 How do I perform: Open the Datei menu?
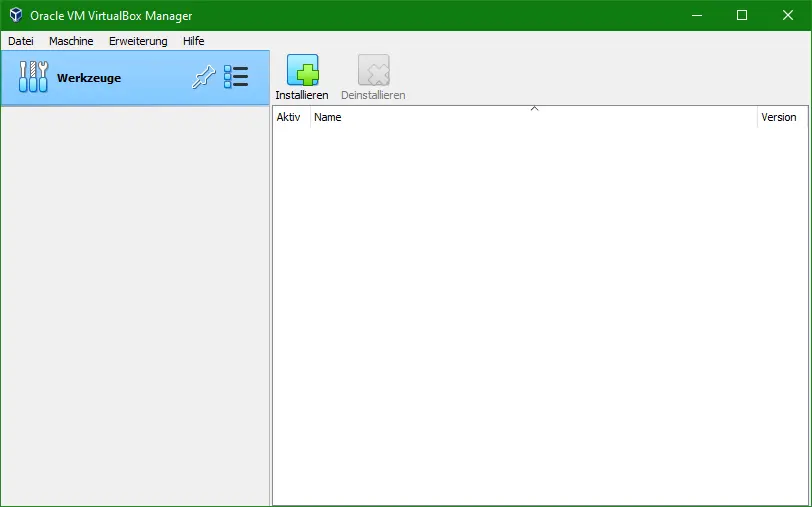click(x=21, y=41)
